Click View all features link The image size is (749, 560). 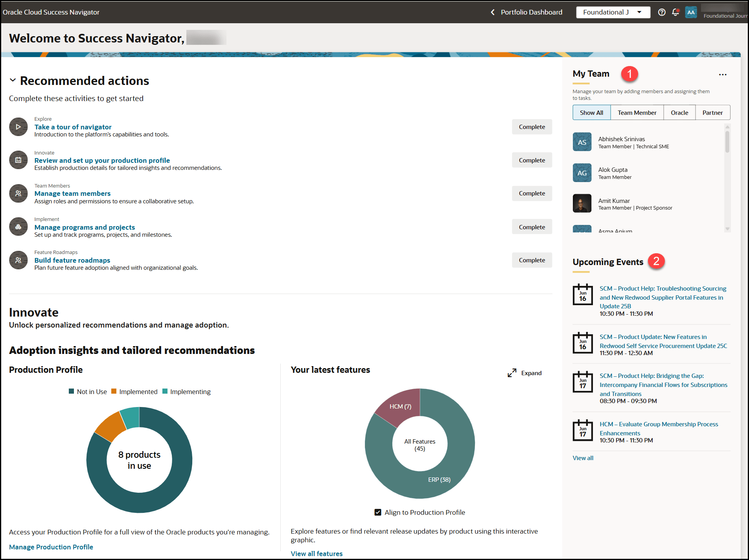pyautogui.click(x=317, y=554)
